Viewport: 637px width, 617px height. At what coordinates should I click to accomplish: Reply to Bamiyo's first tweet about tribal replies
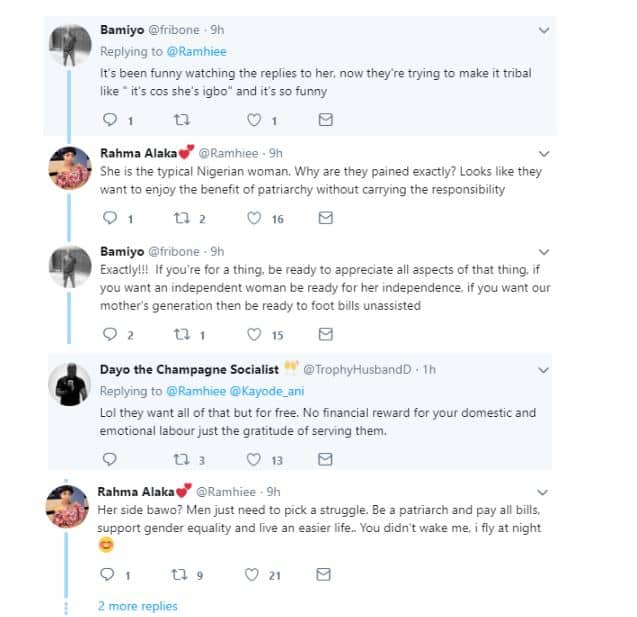112,119
